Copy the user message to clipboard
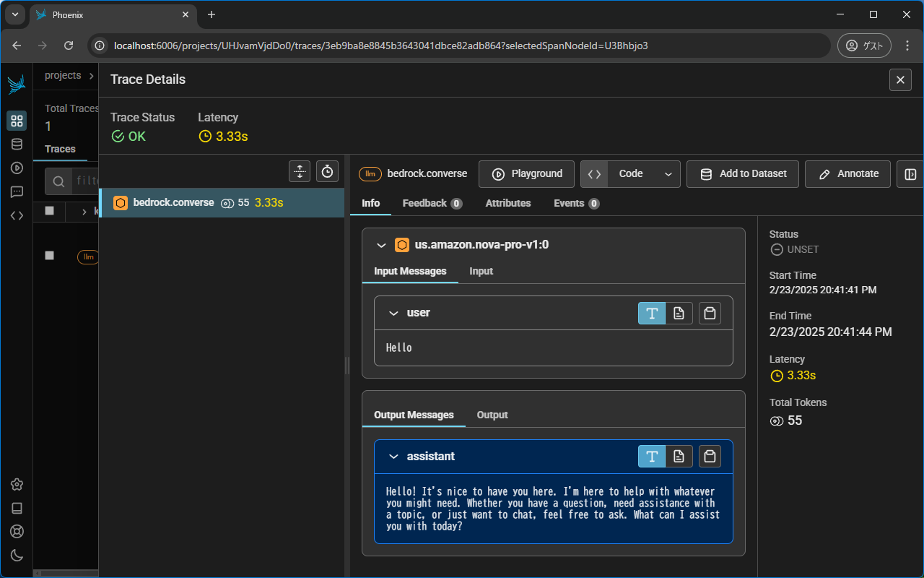The width and height of the screenshot is (924, 578). 710,313
